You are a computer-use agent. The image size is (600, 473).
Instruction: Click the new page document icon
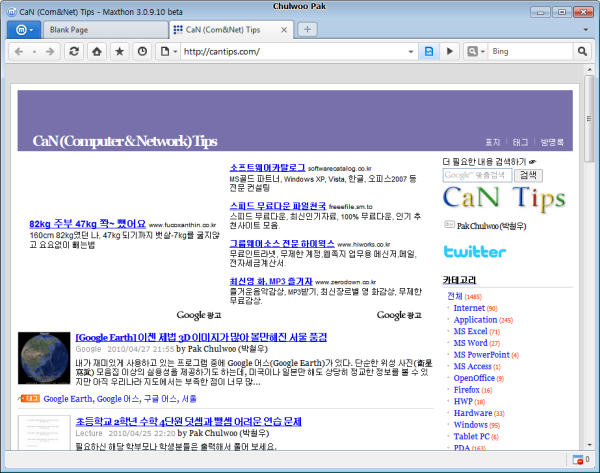165,51
